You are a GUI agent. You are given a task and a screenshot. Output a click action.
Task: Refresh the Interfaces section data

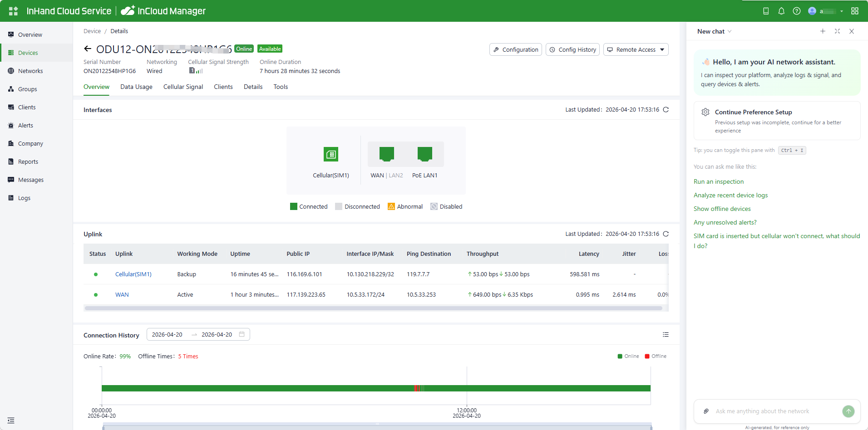coord(666,110)
